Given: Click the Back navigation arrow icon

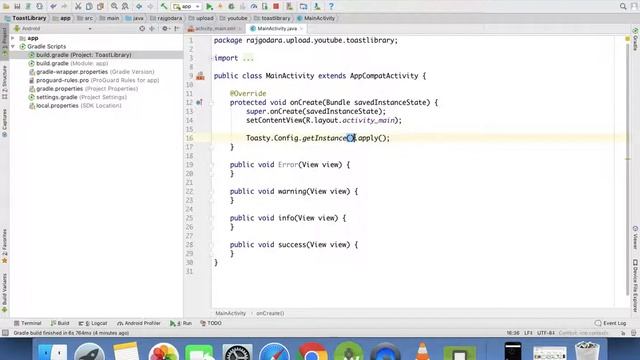Looking at the screenshot, I should (x=139, y=6).
